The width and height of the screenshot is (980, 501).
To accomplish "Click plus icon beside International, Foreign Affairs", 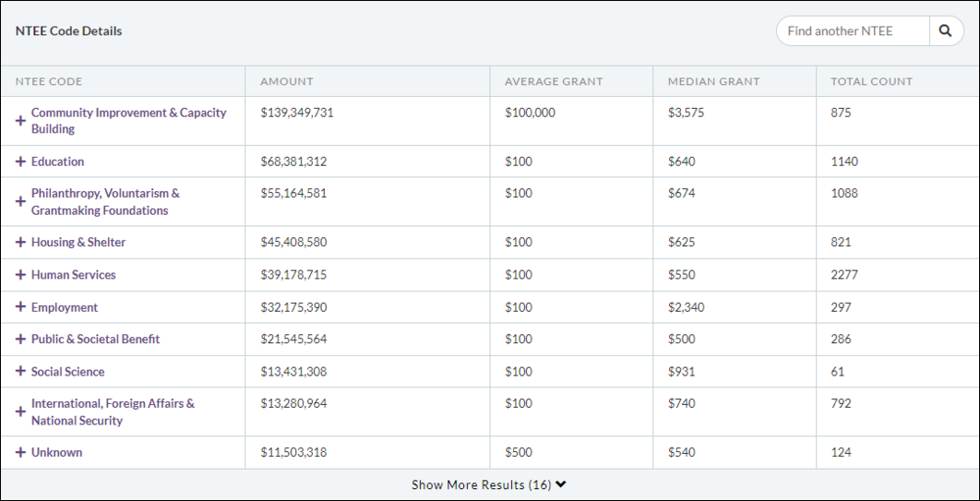I will tap(20, 412).
